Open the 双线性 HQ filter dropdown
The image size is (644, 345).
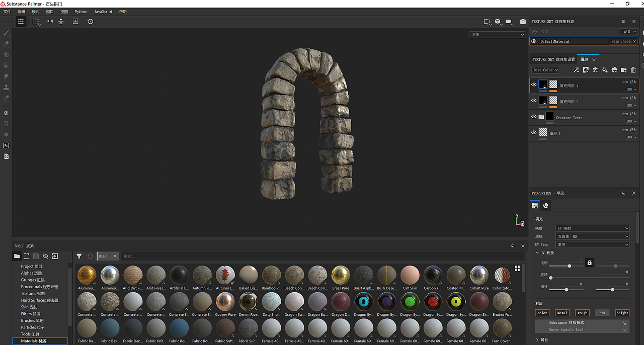tap(592, 236)
